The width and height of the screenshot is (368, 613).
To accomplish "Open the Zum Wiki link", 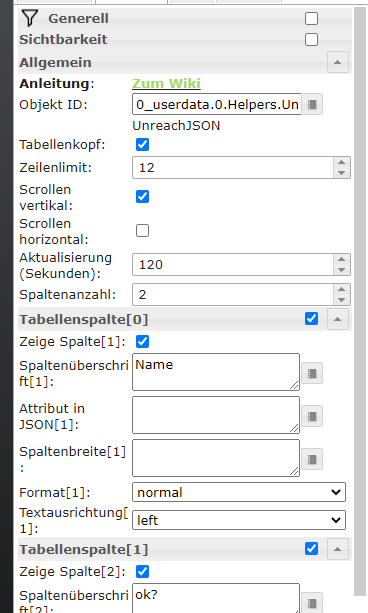I will point(166,83).
